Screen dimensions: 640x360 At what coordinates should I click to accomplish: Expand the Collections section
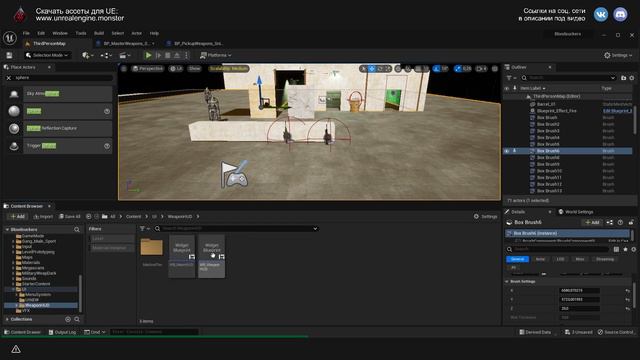pyautogui.click(x=7, y=319)
